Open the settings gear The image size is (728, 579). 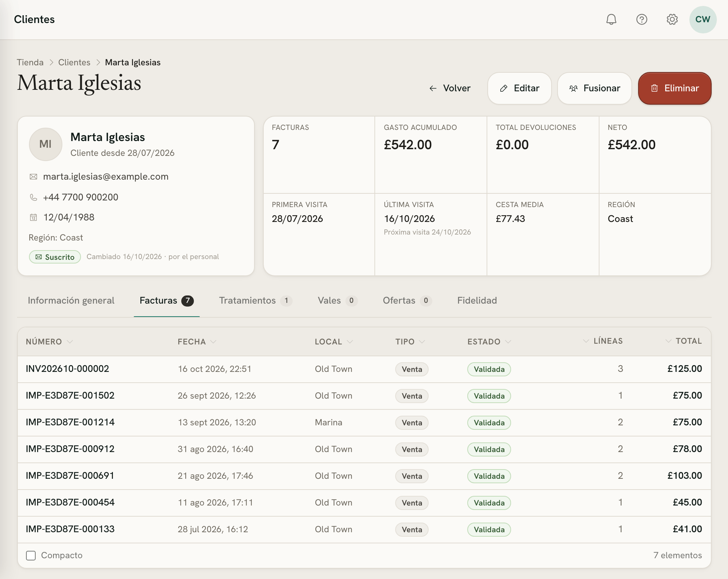(x=672, y=19)
